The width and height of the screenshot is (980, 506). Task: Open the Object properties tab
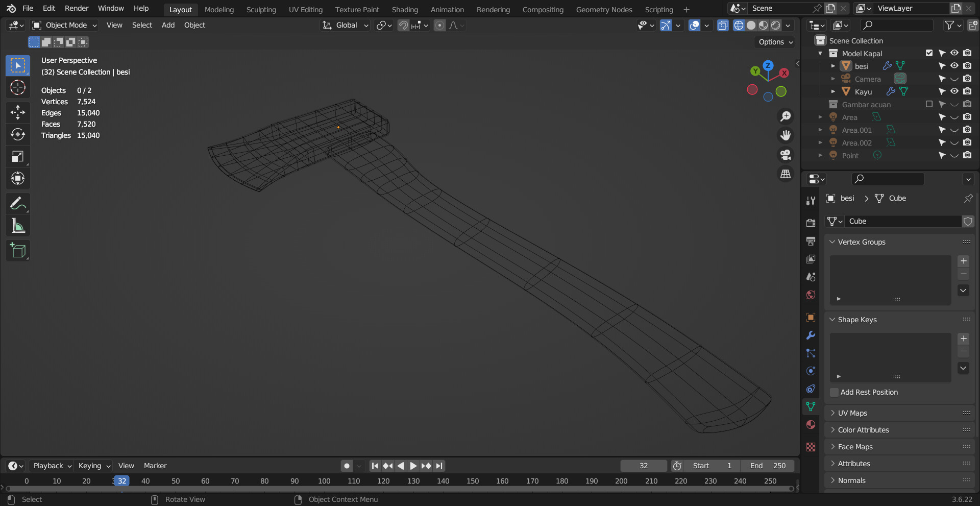click(811, 317)
